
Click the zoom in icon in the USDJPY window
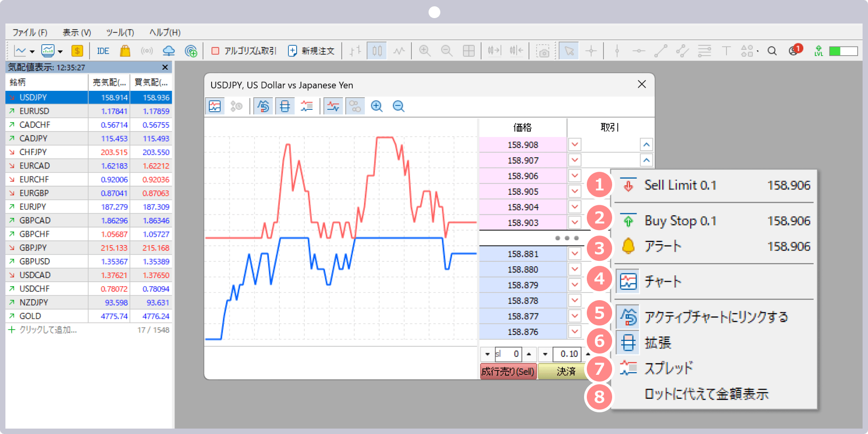[x=377, y=106]
